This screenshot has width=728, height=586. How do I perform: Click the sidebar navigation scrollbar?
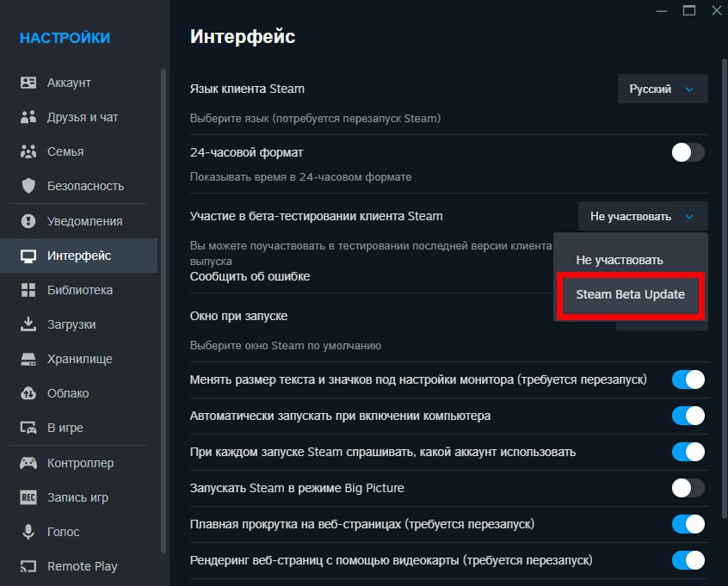pyautogui.click(x=163, y=312)
